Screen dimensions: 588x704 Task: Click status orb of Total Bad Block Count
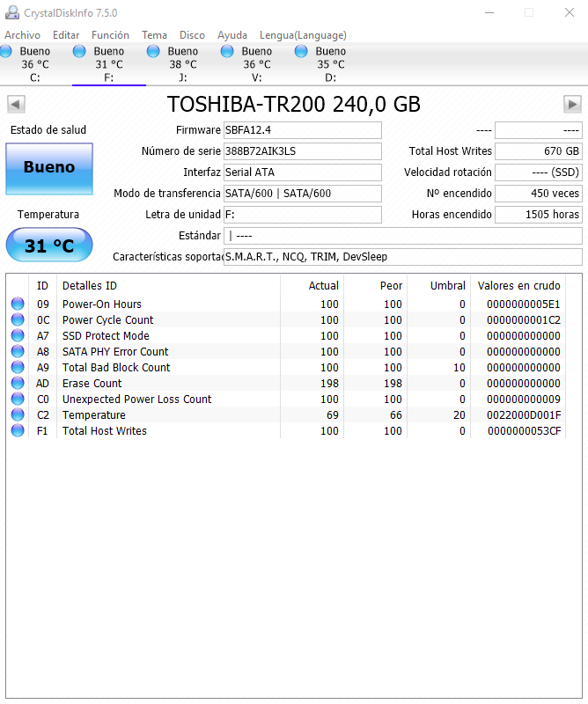(x=18, y=367)
